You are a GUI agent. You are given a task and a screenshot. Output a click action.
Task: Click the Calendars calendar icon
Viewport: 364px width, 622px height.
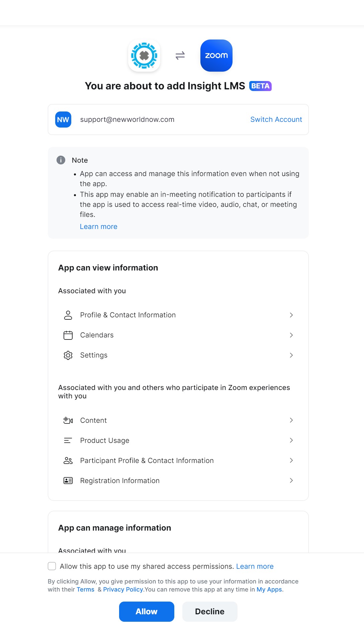pos(68,335)
